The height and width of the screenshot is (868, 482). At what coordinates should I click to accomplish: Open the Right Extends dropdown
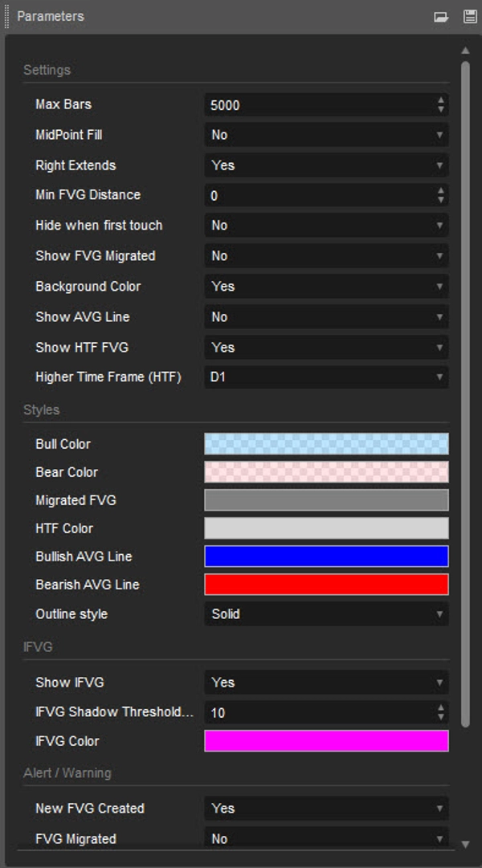tap(326, 165)
